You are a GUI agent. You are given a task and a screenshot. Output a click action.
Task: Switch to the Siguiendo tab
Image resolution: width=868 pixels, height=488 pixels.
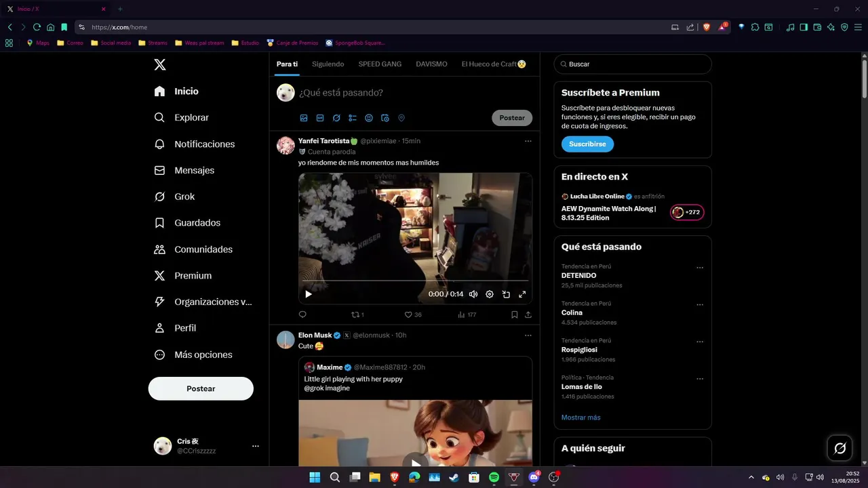328,64
